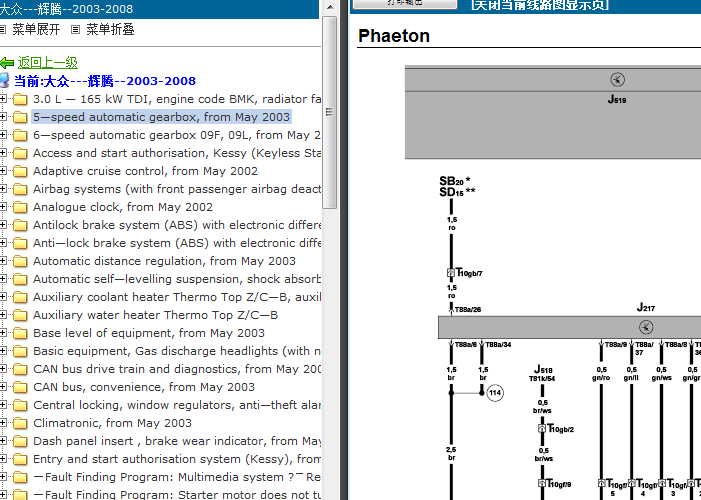Click folder icon for Automatic self-levelling suspension
This screenshot has height=500, width=701.
(20, 279)
